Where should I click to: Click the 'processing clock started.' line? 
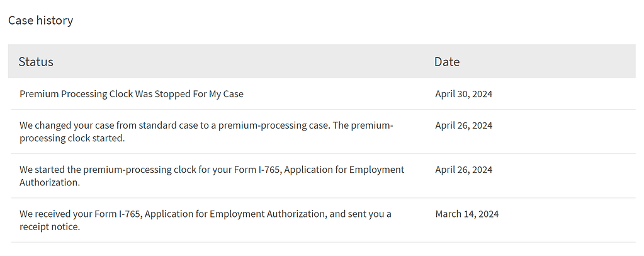(72, 138)
